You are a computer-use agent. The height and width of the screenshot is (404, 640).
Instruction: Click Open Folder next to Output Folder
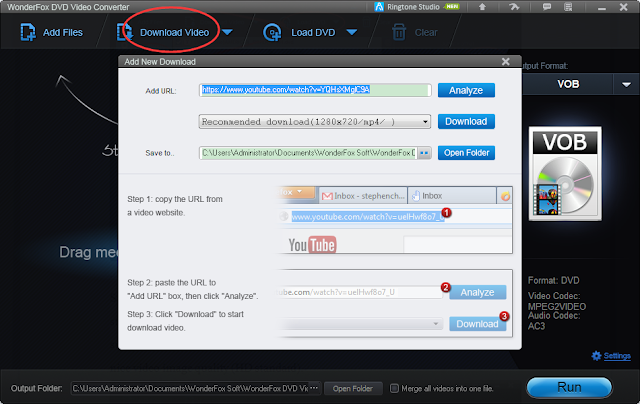(353, 388)
